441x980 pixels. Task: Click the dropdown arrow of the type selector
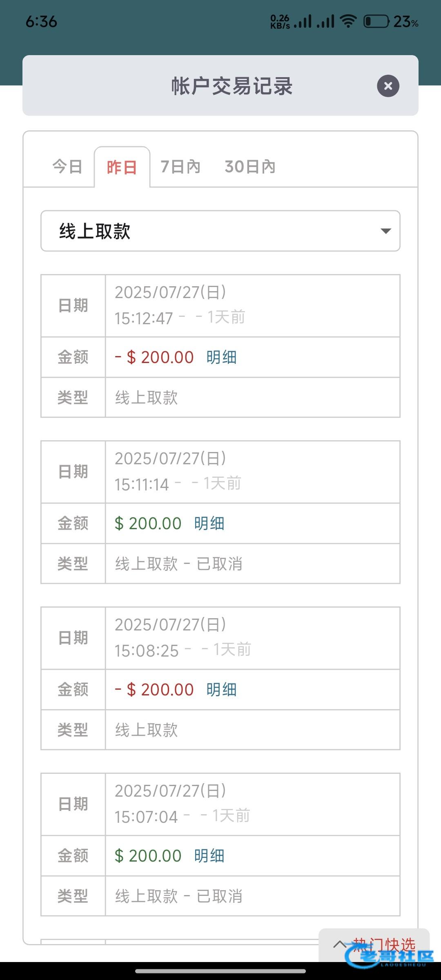coord(385,231)
